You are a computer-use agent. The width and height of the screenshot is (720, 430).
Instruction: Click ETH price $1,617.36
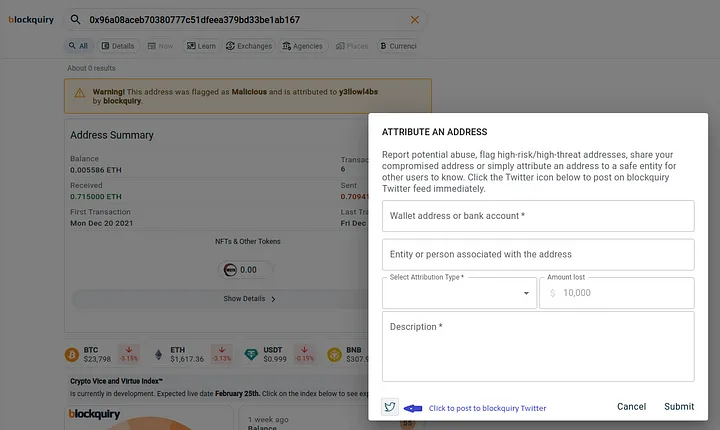tap(187, 359)
